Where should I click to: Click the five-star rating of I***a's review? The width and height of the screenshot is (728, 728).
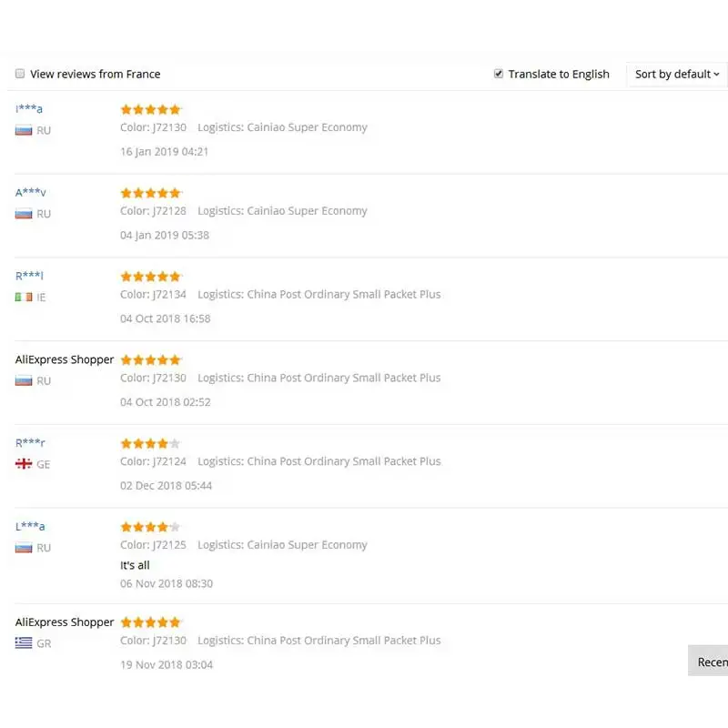[150, 109]
